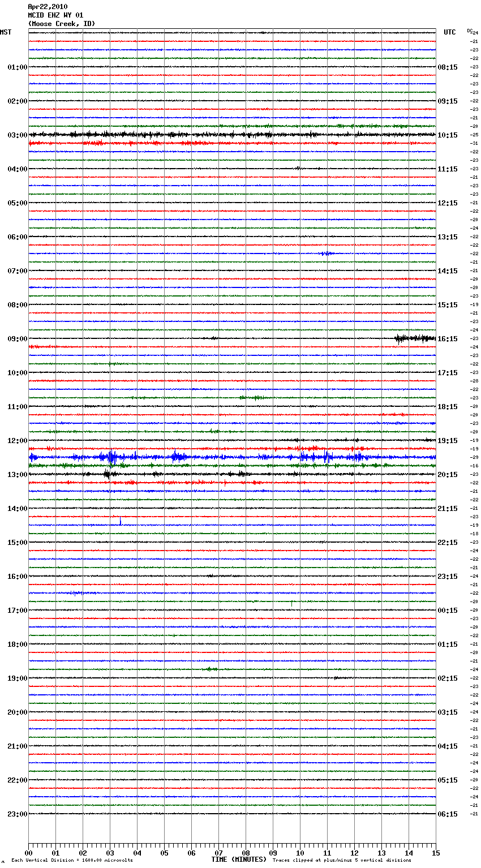Image resolution: width=481 pixels, height=868 pixels.
Task: Click the MST timezone header
Action: point(6,32)
